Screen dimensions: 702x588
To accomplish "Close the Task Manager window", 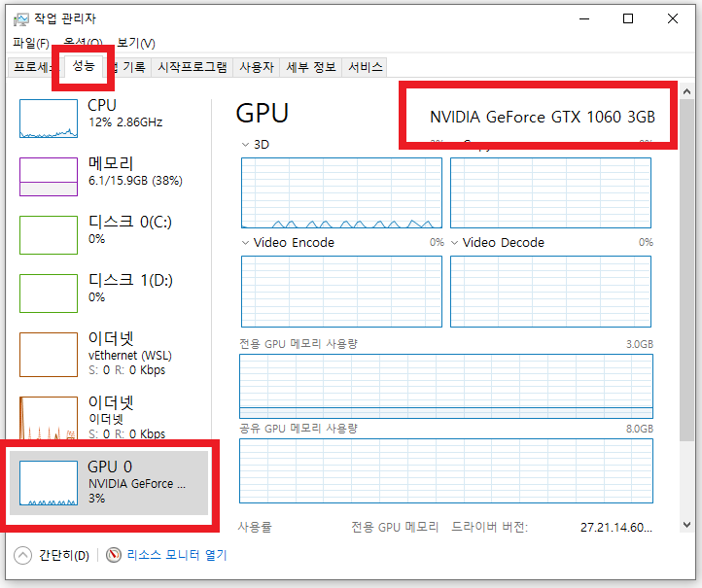I will click(673, 18).
